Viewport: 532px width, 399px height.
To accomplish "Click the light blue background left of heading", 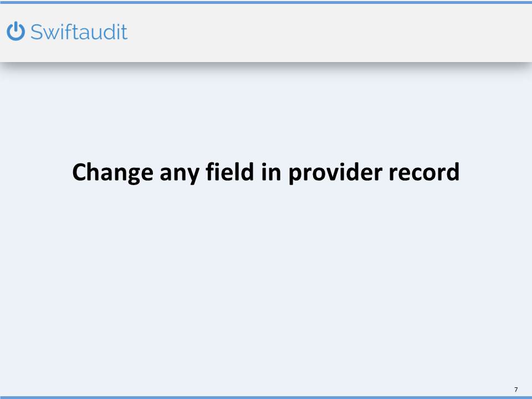I will tap(33, 172).
